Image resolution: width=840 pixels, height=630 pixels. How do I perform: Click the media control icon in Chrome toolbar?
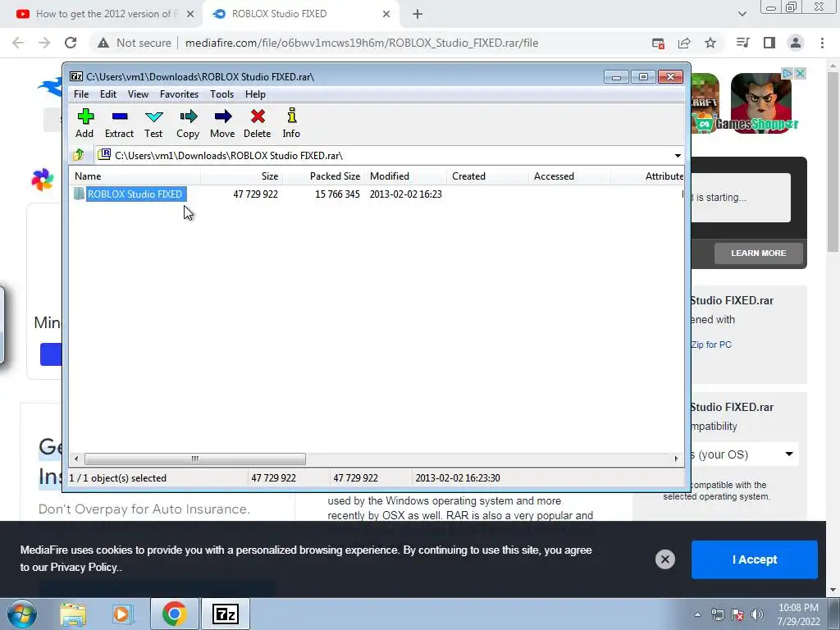(x=743, y=43)
